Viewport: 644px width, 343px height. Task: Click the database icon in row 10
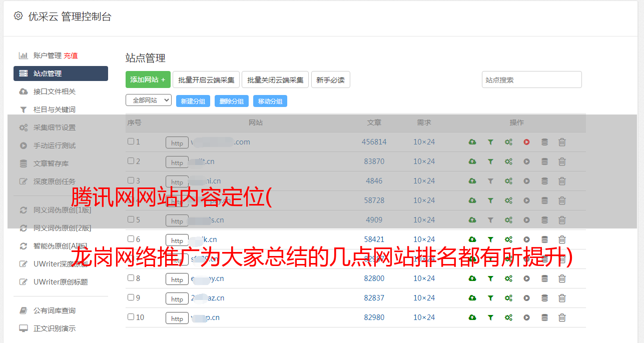(544, 317)
